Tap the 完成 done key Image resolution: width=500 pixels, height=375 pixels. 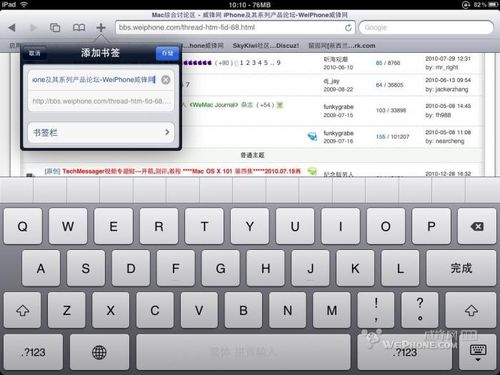tap(461, 268)
